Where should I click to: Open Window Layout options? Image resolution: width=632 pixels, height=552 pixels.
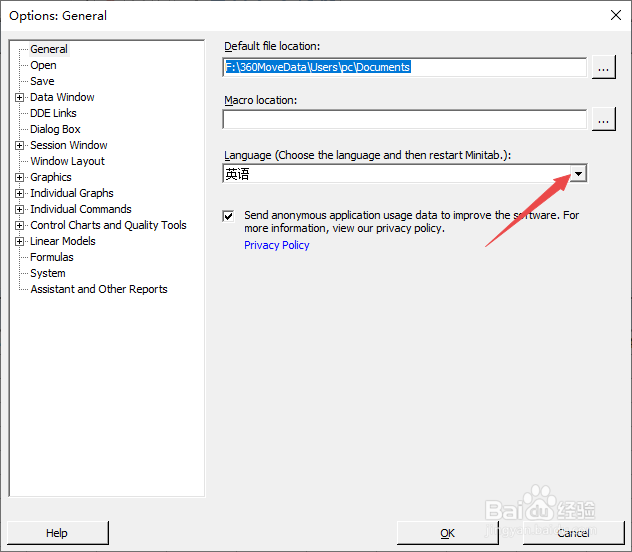[x=67, y=161]
